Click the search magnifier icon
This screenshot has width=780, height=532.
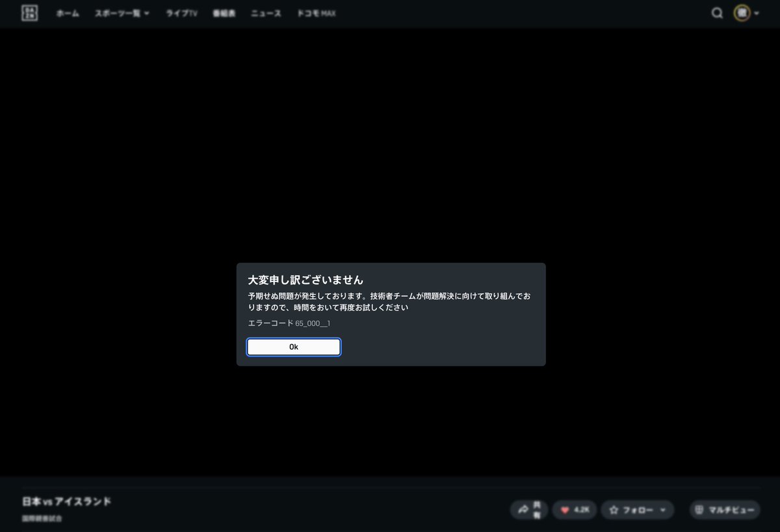(717, 13)
